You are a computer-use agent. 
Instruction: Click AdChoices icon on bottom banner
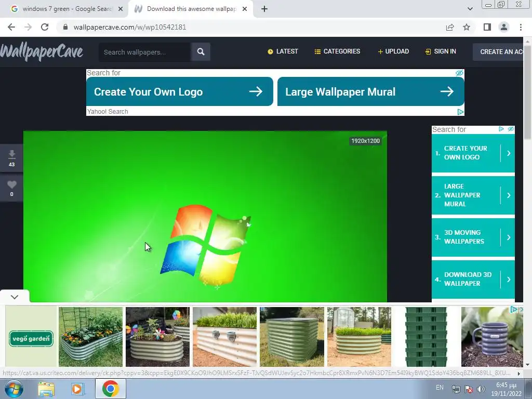[514, 310]
